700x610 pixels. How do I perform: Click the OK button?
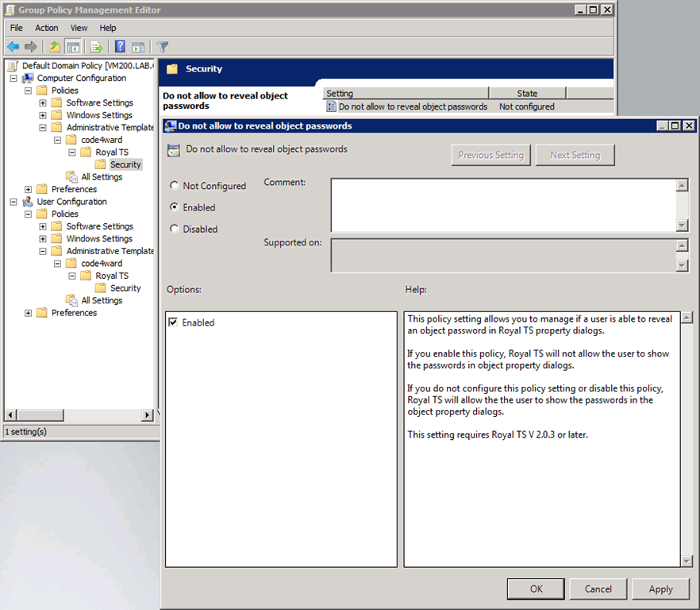click(x=536, y=589)
